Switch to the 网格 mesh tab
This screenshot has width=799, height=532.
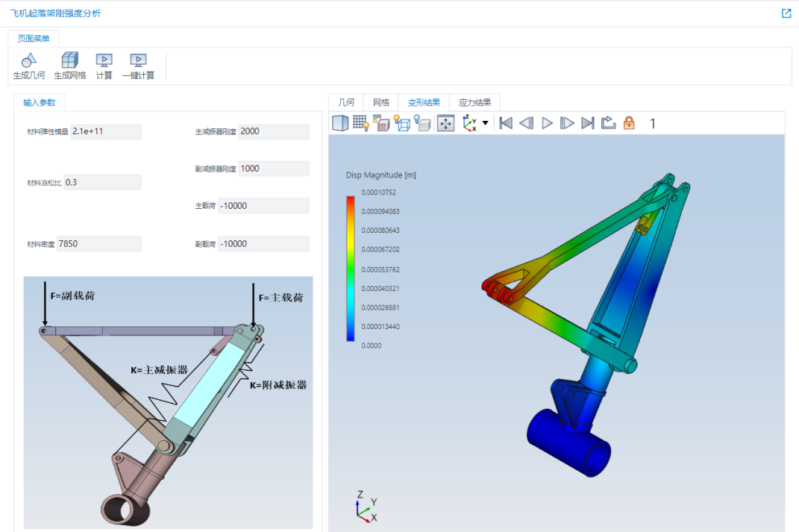(380, 102)
